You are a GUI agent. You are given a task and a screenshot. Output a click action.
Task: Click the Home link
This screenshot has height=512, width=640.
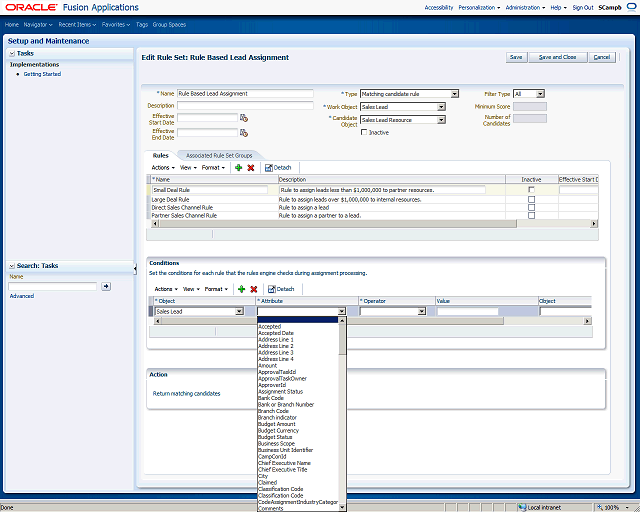(x=12, y=24)
